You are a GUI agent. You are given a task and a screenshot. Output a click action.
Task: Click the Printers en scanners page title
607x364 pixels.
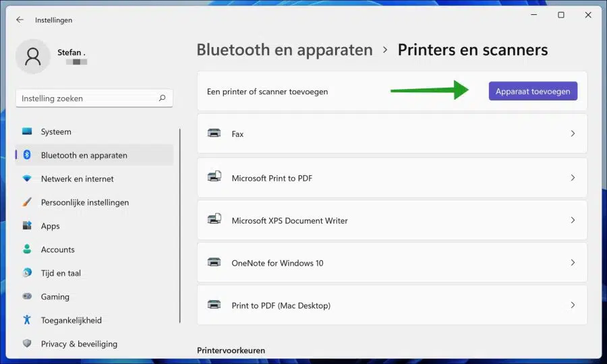(x=473, y=50)
